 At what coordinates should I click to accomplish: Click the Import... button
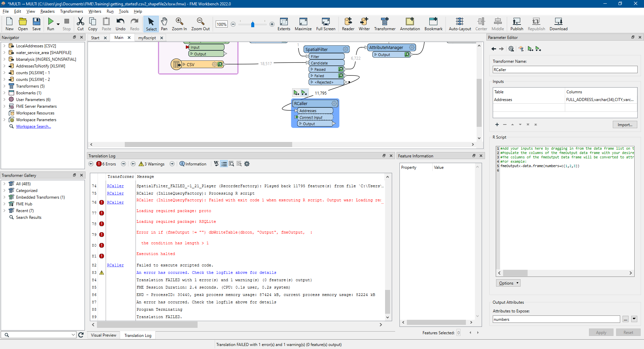point(625,124)
